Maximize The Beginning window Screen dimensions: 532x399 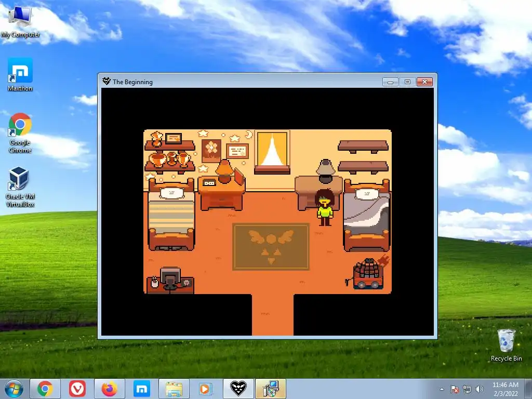click(x=407, y=82)
